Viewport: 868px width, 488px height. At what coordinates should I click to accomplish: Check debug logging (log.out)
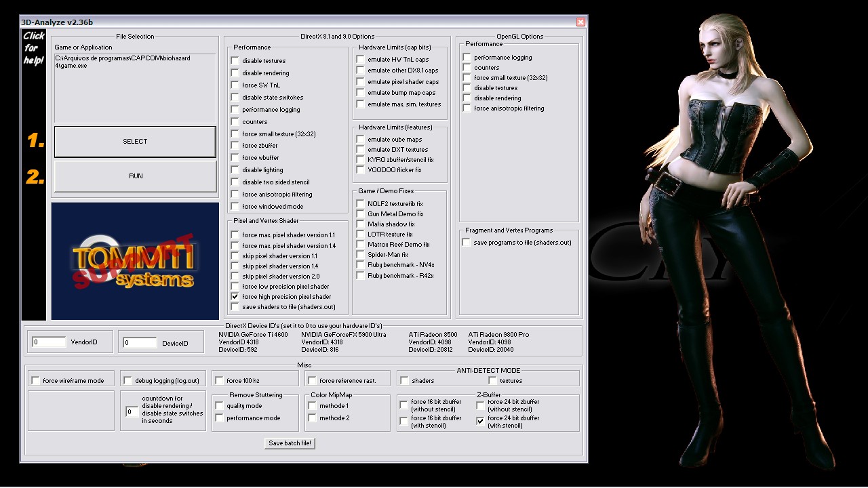128,381
